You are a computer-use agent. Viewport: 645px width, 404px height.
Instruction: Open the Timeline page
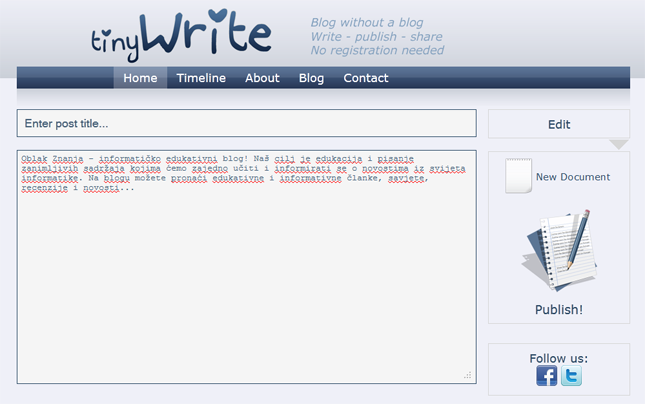(x=201, y=78)
